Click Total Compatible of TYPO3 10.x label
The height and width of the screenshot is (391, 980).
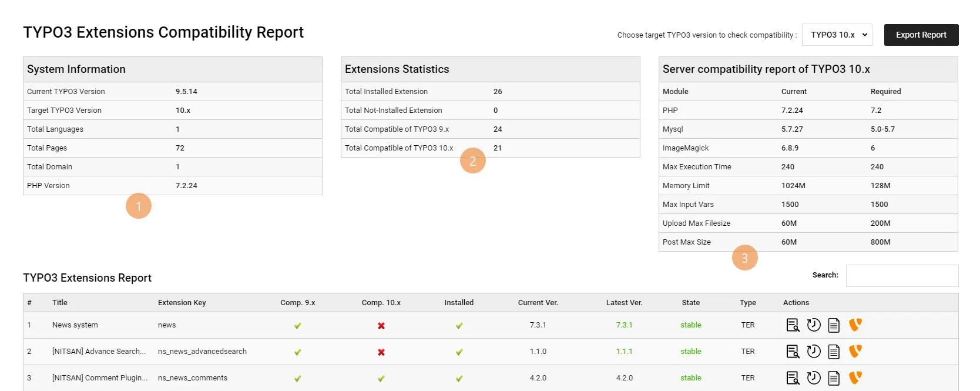399,148
